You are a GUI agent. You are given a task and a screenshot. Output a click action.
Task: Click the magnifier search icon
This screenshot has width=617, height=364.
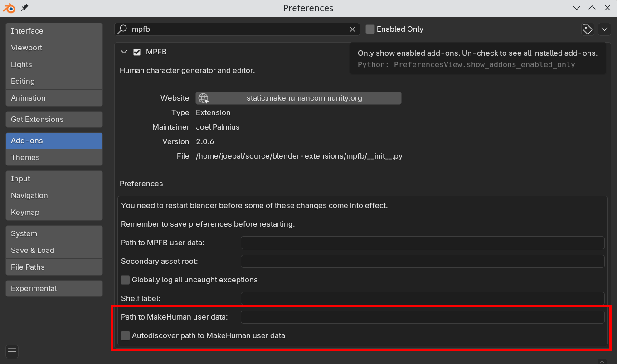(x=122, y=29)
